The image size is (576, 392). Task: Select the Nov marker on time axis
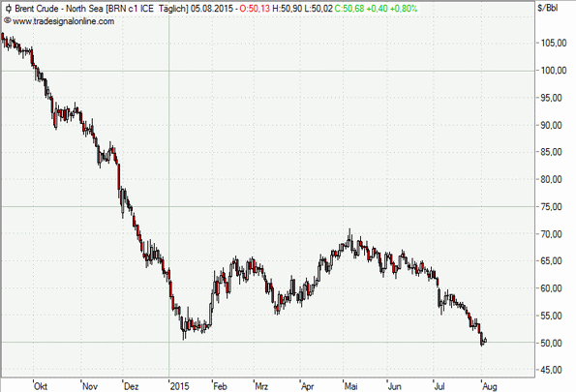pos(90,386)
